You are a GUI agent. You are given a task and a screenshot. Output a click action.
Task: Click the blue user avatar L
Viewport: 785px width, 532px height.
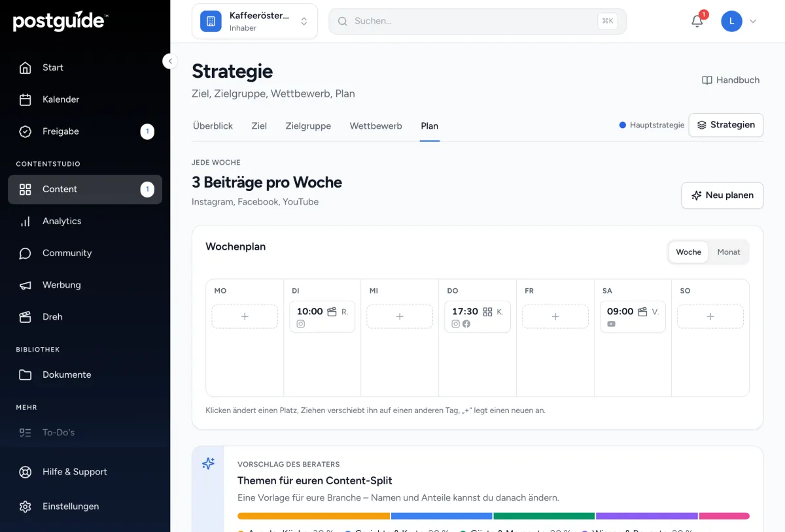click(731, 21)
